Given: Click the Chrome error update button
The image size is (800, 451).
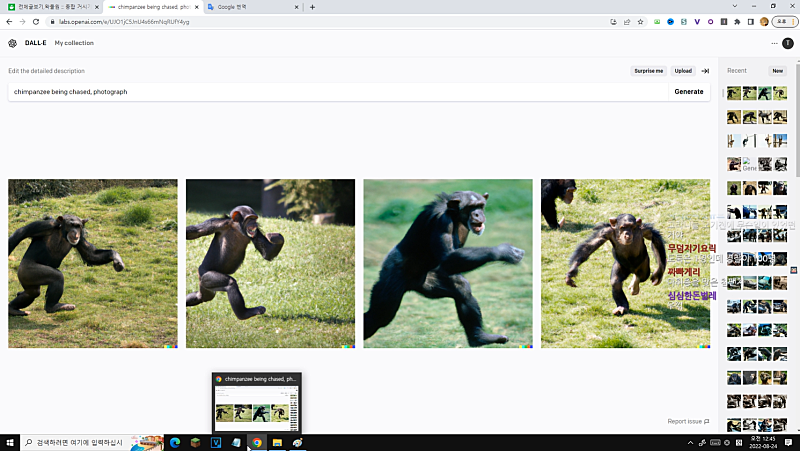Looking at the screenshot, I should tap(785, 22).
